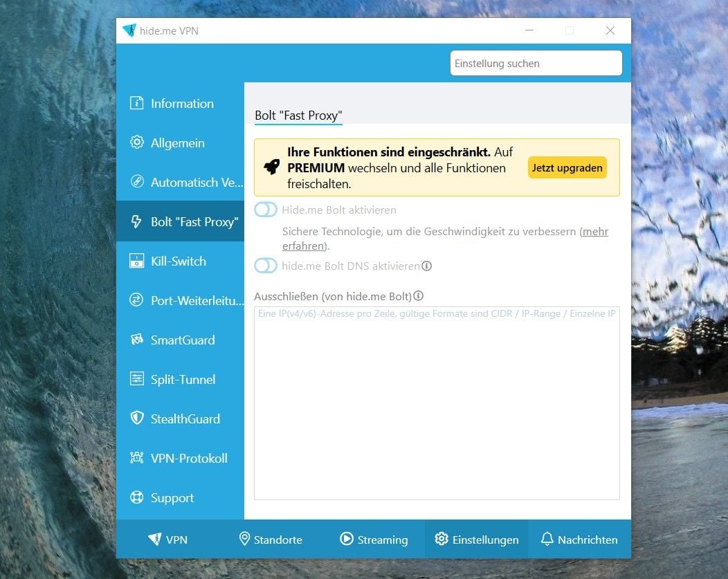
Task: Click info icon next to Bolt DNS aktivieren
Action: tap(427, 266)
